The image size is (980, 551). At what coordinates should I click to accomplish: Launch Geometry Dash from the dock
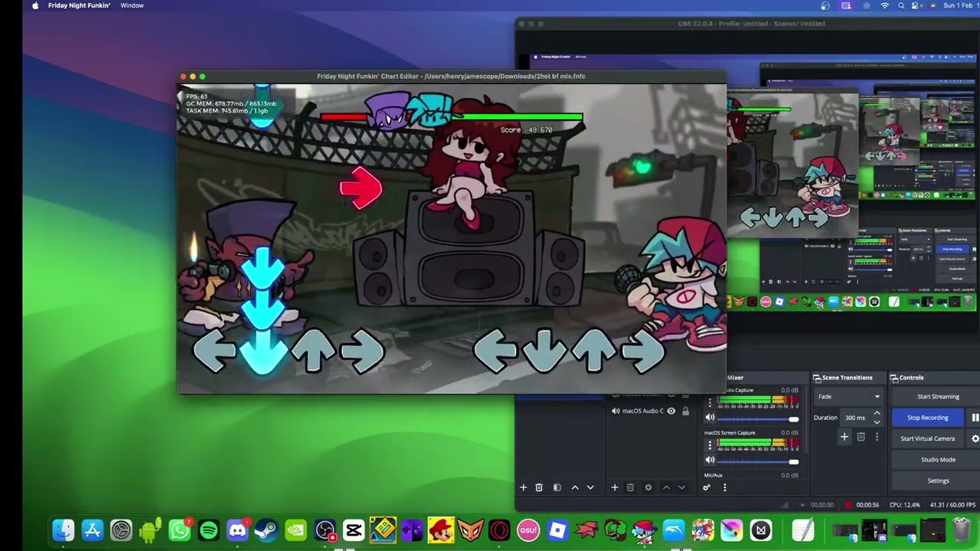[383, 530]
